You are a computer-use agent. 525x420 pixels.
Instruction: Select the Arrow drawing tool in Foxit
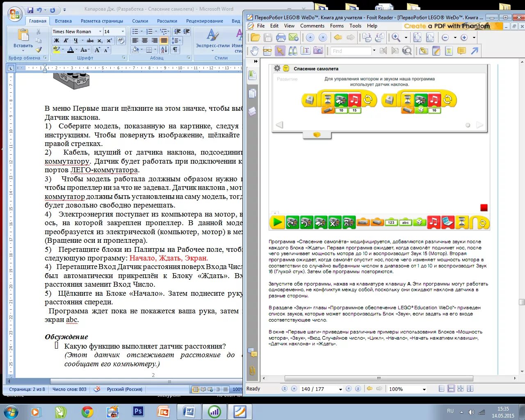click(475, 51)
